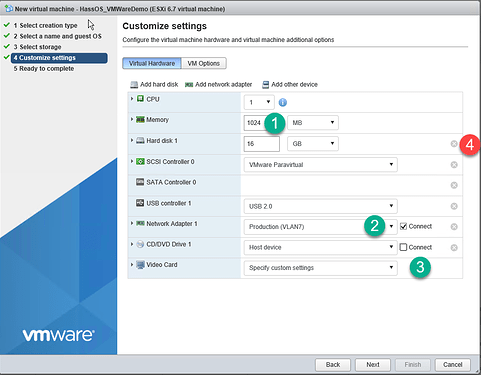The height and width of the screenshot is (375, 481).
Task: Click the Memory module icon
Action: (x=140, y=119)
